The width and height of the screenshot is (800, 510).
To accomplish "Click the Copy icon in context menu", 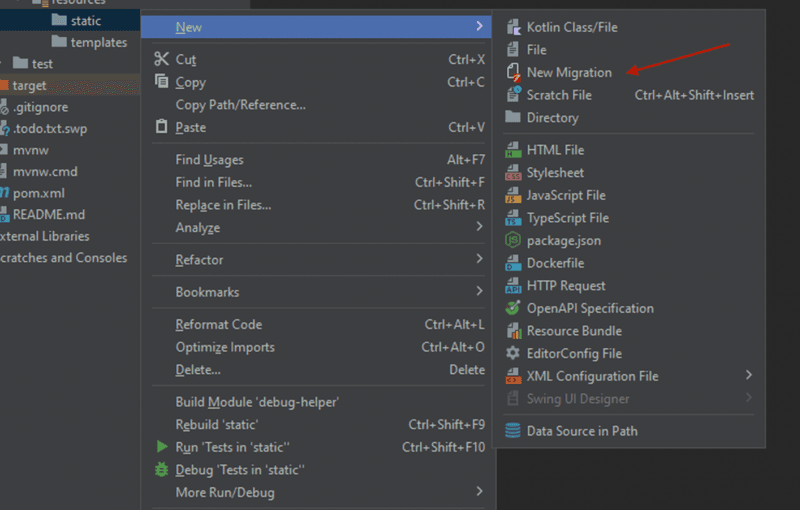I will tap(162, 81).
